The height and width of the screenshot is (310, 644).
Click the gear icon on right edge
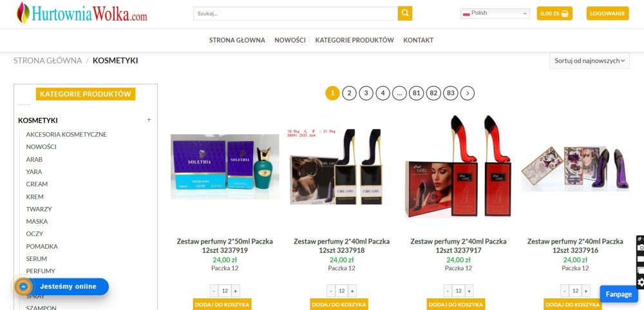coord(640,282)
